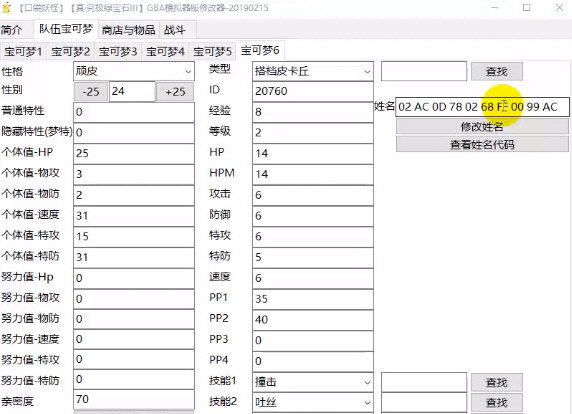Click the application icon in title bar
Viewport: 572px width, 414px height.
coord(7,7)
